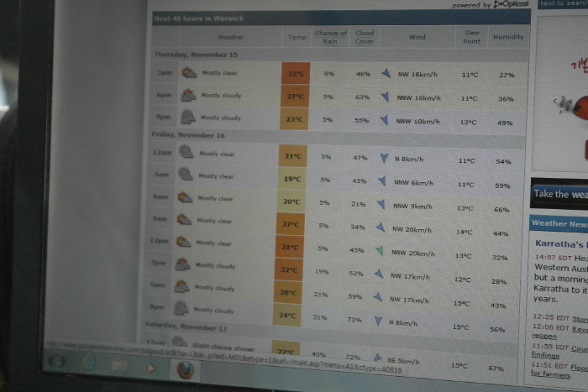Click the Humidity column header
Screen dimensions: 588x392
tap(508, 37)
